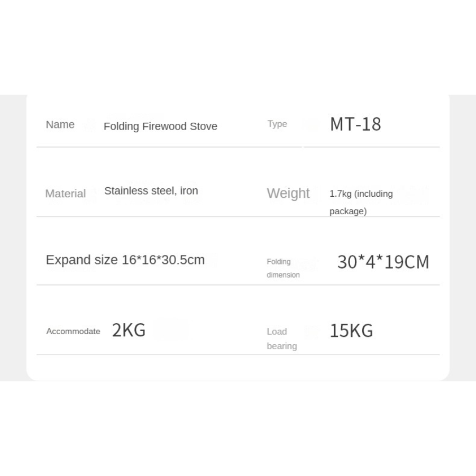Click the word bearing in the label
Viewport: 476px width, 476px height.
click(281, 346)
